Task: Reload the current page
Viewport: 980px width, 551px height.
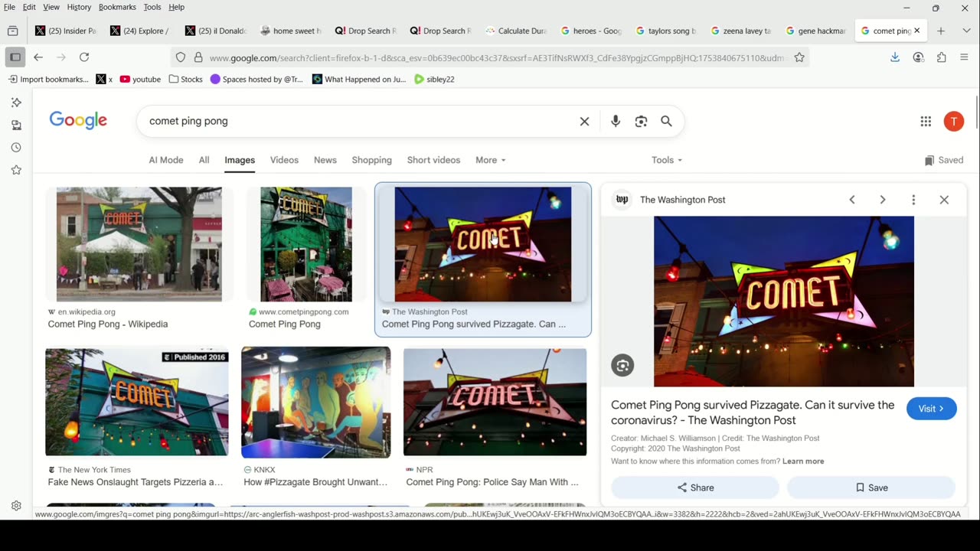Action: click(84, 57)
